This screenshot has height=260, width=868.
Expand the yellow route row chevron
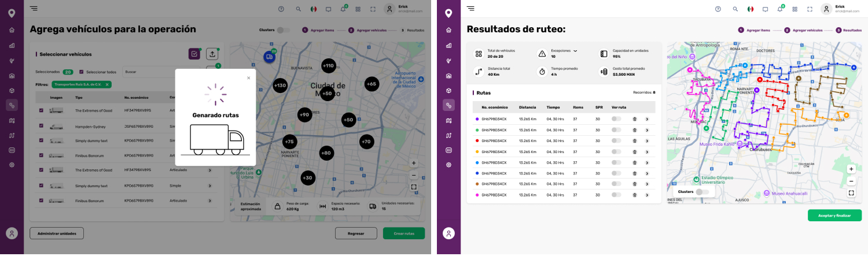(x=647, y=151)
